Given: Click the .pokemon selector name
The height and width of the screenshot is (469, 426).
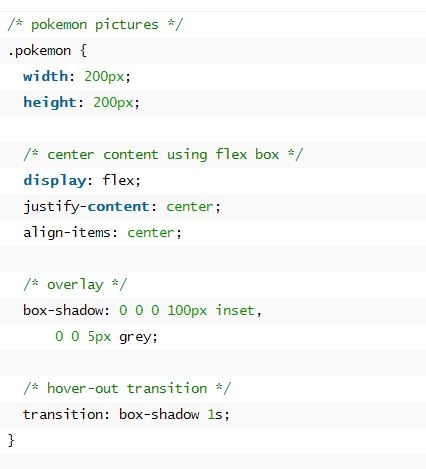Looking at the screenshot, I should pyautogui.click(x=39, y=51).
